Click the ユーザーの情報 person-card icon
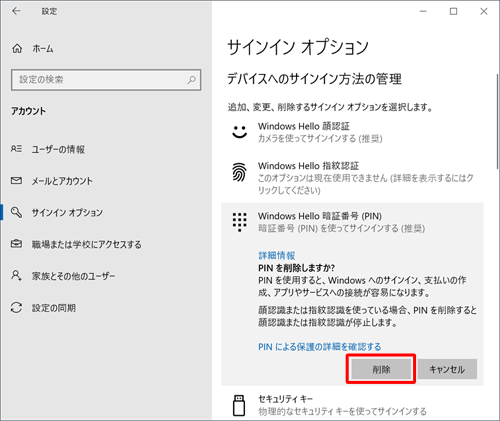This screenshot has height=421, width=500. tap(16, 149)
